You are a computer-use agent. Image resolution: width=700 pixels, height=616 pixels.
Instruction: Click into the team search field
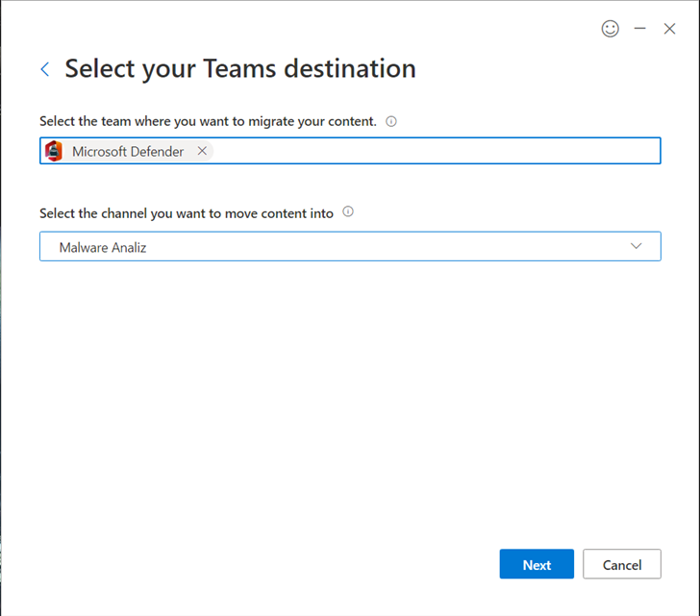tap(350, 151)
